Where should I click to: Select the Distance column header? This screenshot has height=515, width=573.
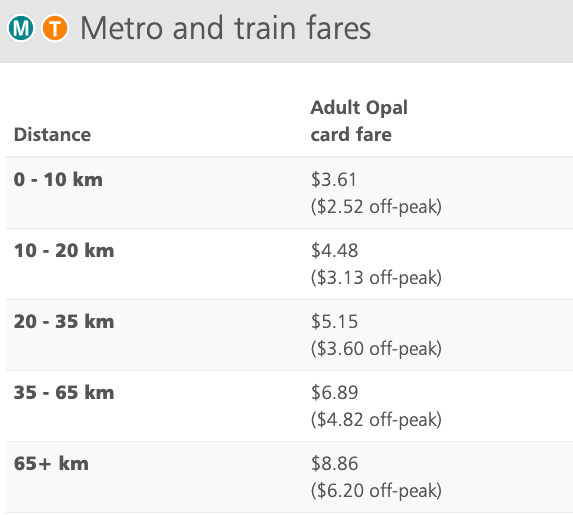(52, 135)
